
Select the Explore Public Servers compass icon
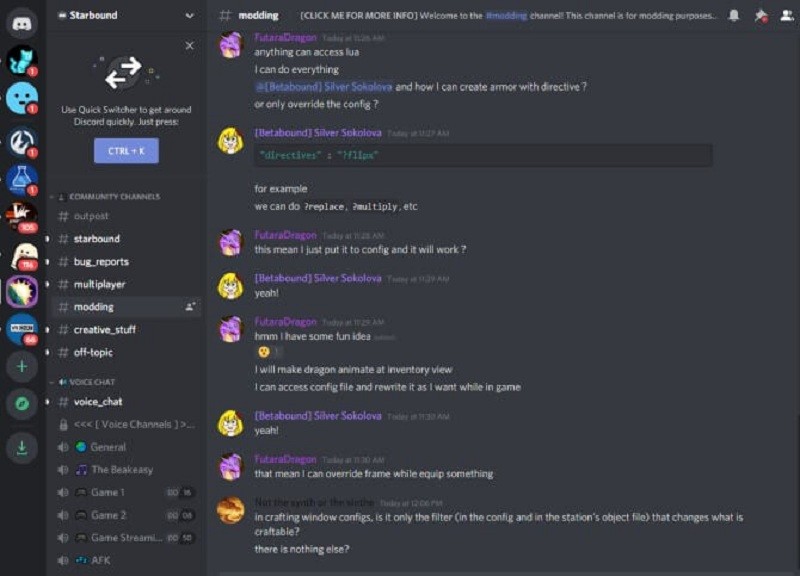(21, 404)
